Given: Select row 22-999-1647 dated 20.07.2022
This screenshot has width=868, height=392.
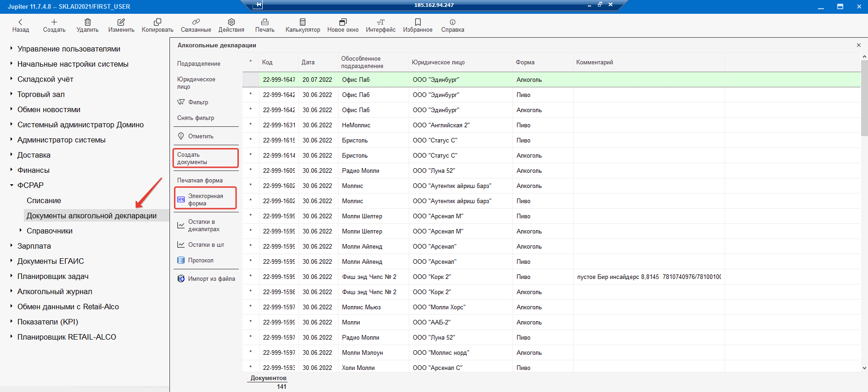Looking at the screenshot, I should (x=551, y=80).
